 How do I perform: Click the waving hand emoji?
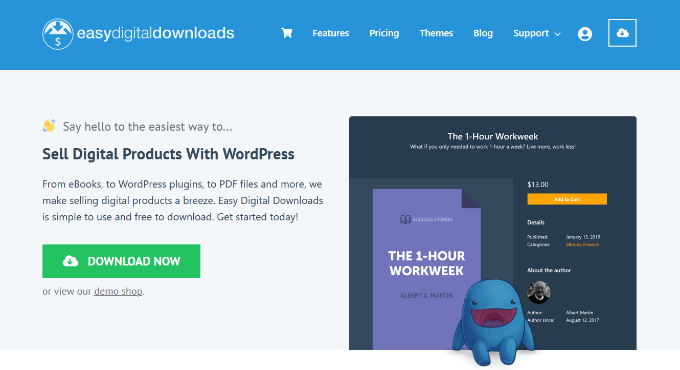(x=49, y=126)
